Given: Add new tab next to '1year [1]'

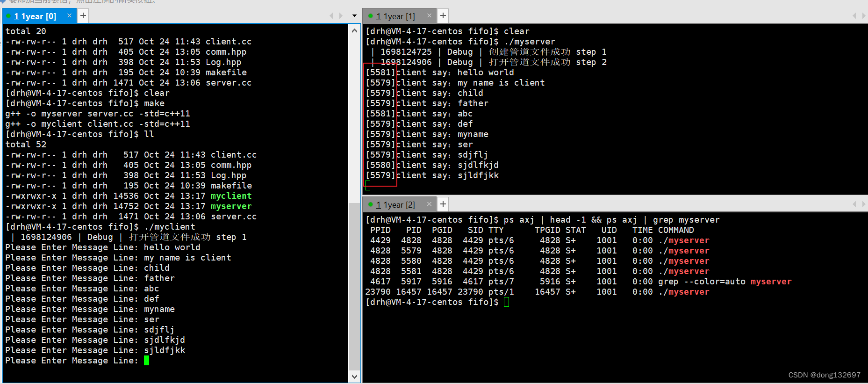Looking at the screenshot, I should [x=443, y=15].
